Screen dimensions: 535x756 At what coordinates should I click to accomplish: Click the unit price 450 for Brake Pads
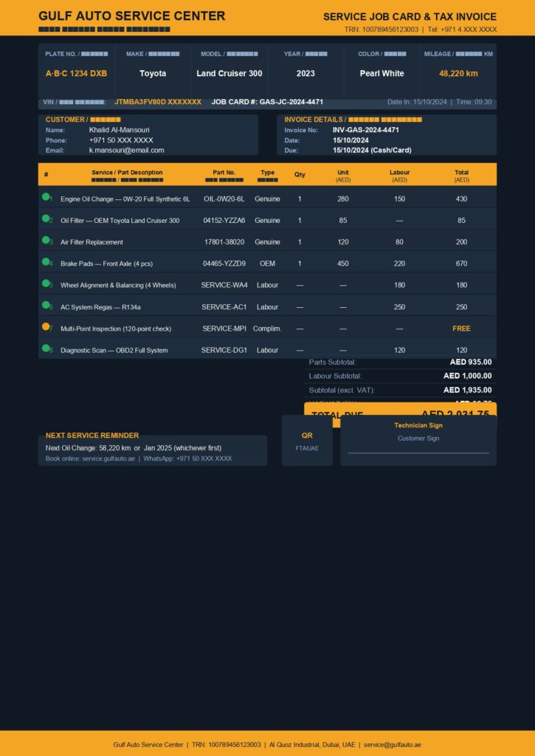(343, 264)
